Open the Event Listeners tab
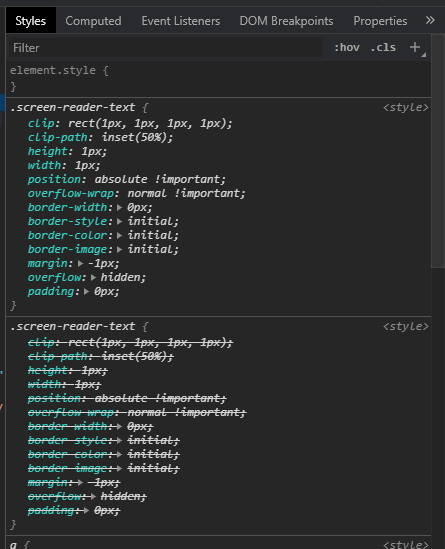 tap(181, 21)
